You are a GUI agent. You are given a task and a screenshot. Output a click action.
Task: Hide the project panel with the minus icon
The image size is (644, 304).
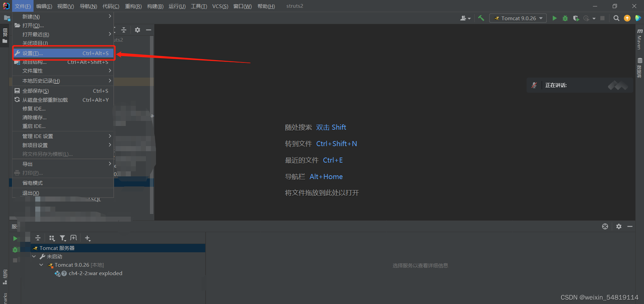149,30
